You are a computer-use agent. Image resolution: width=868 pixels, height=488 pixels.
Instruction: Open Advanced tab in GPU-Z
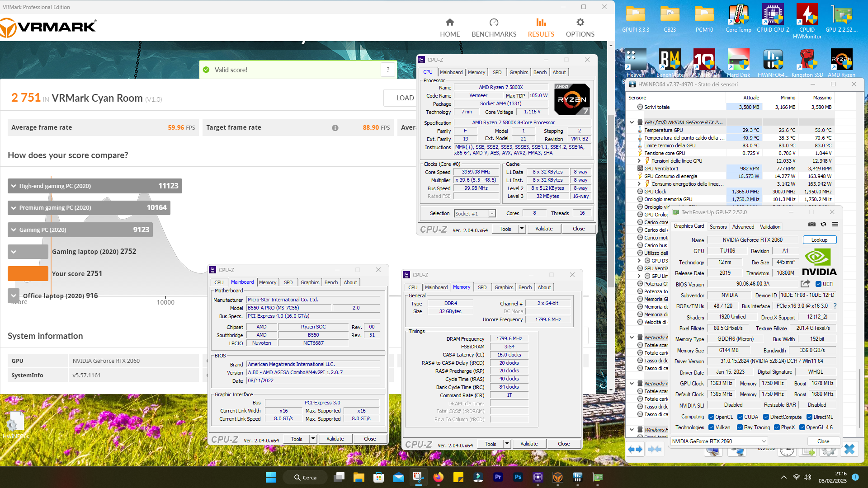[x=743, y=227]
